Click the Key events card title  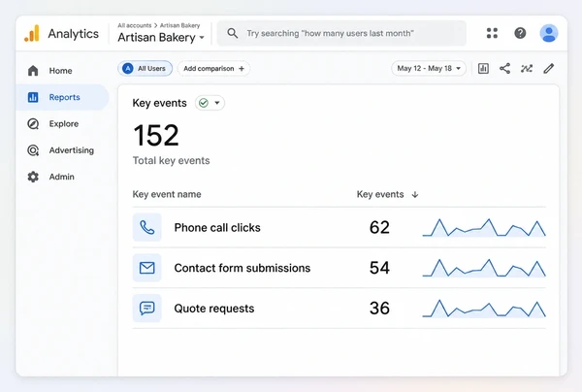coord(159,103)
